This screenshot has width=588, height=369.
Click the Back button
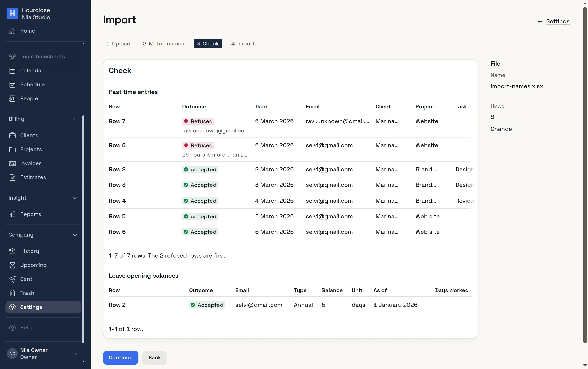[154, 358]
